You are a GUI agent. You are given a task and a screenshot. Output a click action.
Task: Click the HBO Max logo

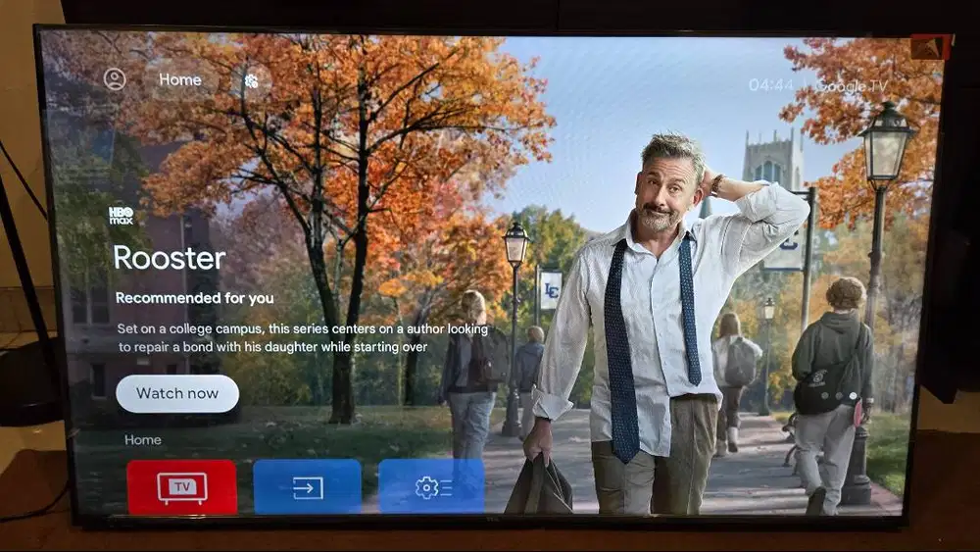point(122,215)
